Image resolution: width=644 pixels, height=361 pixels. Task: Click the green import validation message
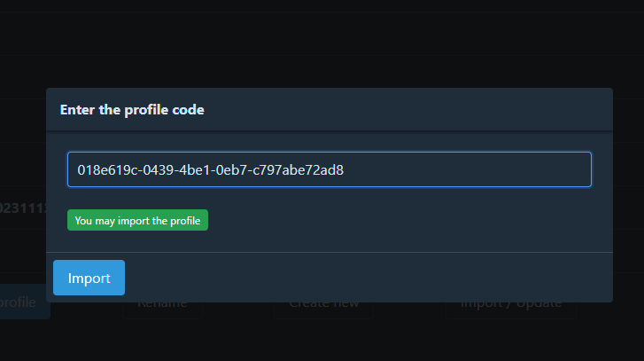(x=137, y=221)
